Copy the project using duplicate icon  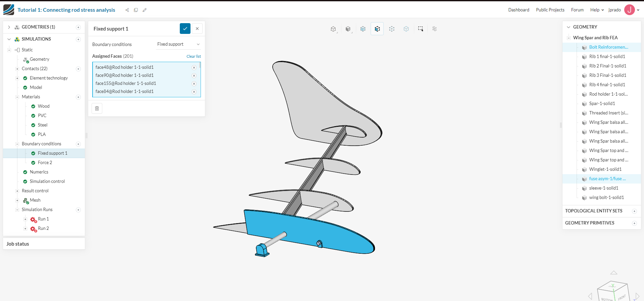point(136,10)
